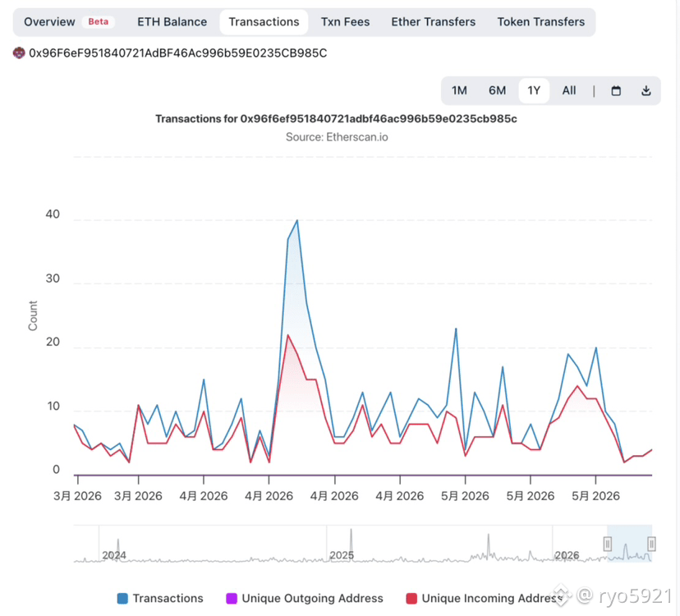This screenshot has height=616, width=680.
Task: Open the calendar date range picker
Action: [616, 90]
